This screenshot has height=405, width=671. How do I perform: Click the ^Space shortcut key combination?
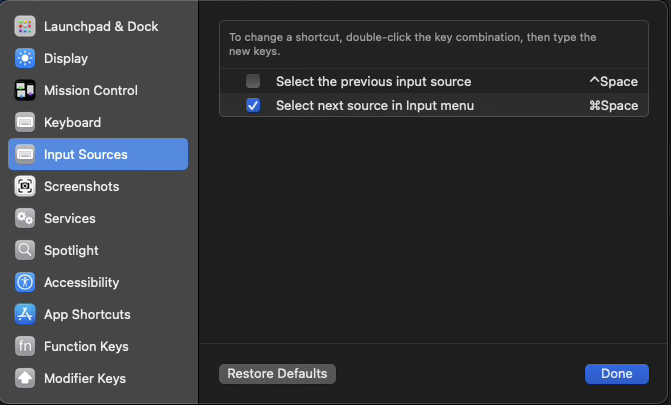613,81
